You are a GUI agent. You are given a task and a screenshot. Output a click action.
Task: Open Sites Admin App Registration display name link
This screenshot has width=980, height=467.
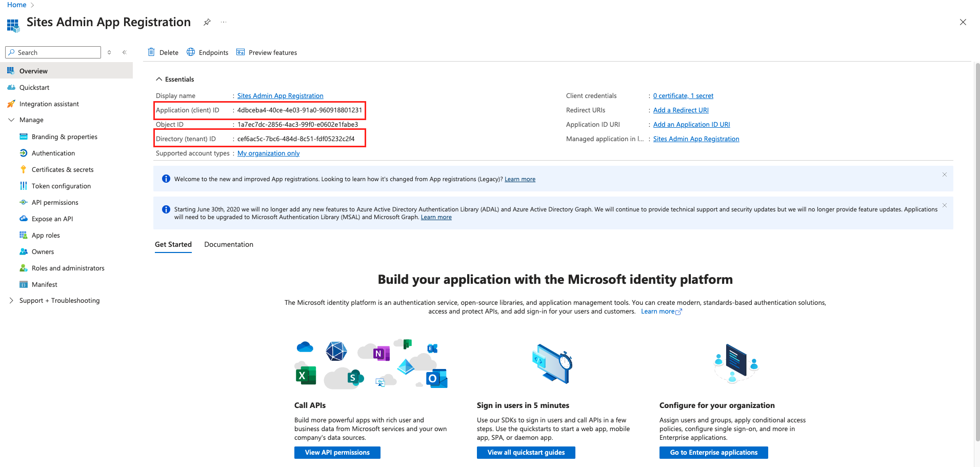(x=280, y=95)
